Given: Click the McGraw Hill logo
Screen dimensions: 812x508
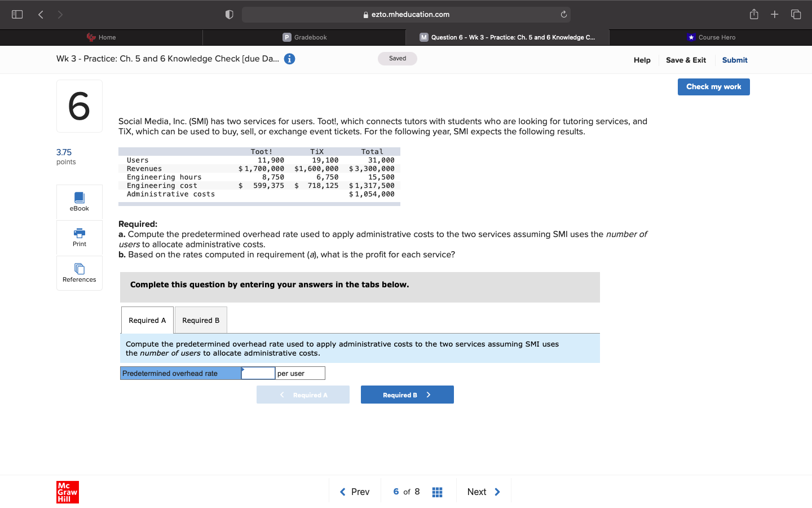Looking at the screenshot, I should [68, 492].
